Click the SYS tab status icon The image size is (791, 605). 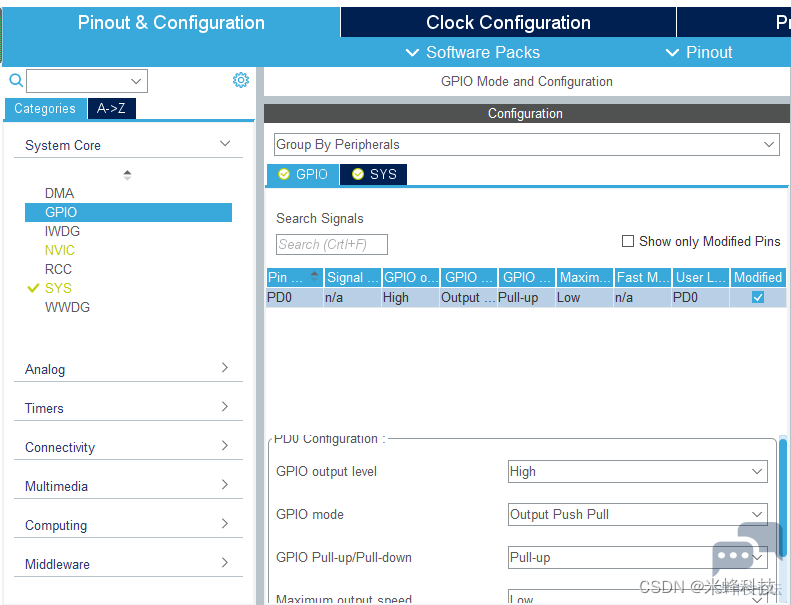(358, 174)
